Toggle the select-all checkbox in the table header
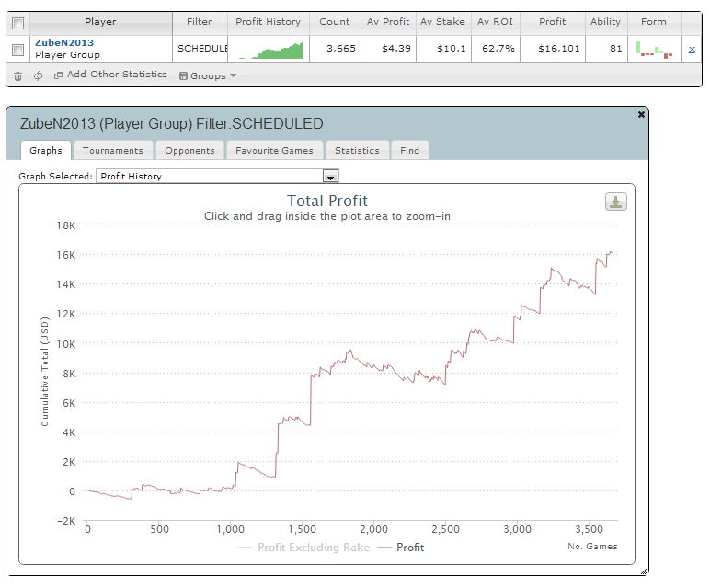The width and height of the screenshot is (710, 588). (x=18, y=23)
